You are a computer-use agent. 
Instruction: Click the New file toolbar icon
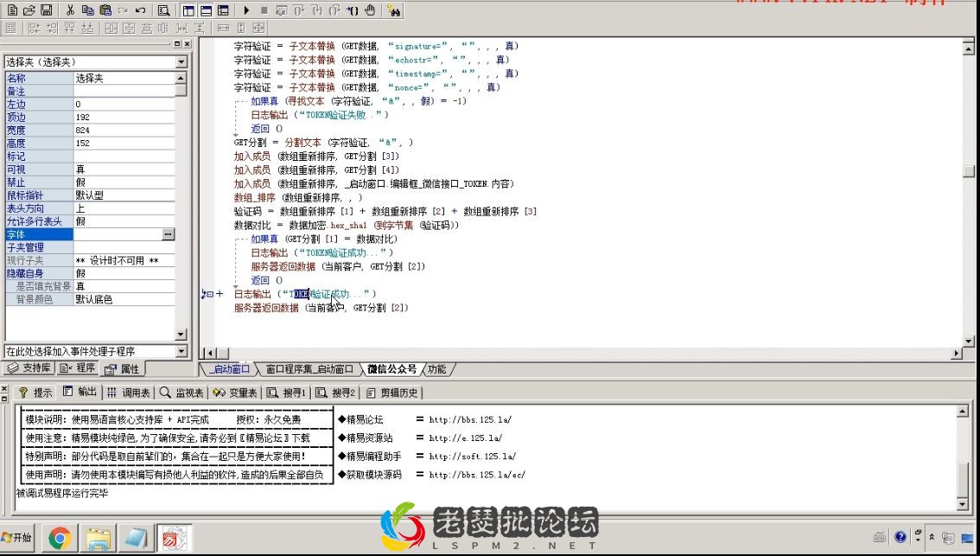click(12, 10)
